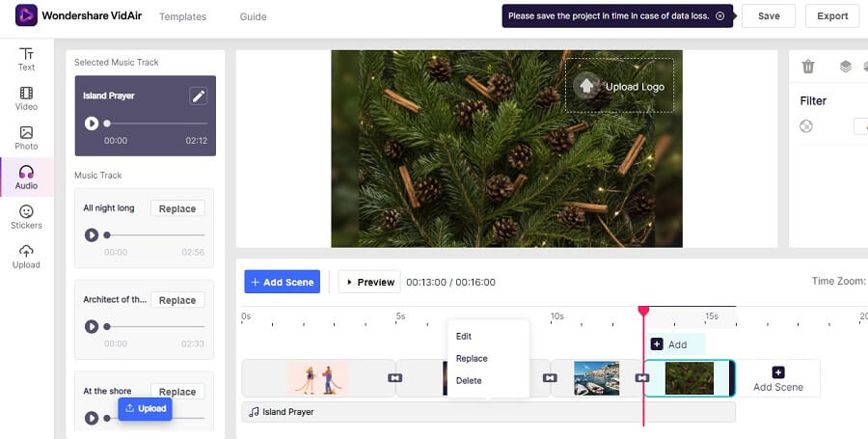
Task: Edit the Island Prayer track with pencil icon
Action: click(x=198, y=96)
